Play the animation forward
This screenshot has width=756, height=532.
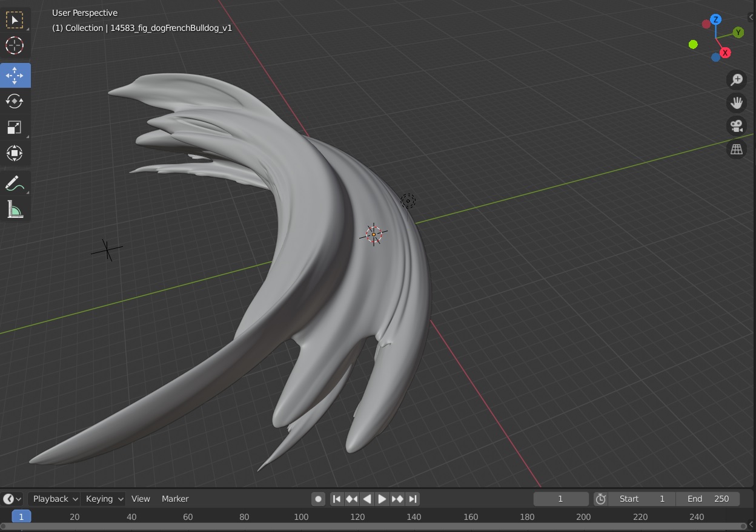382,499
